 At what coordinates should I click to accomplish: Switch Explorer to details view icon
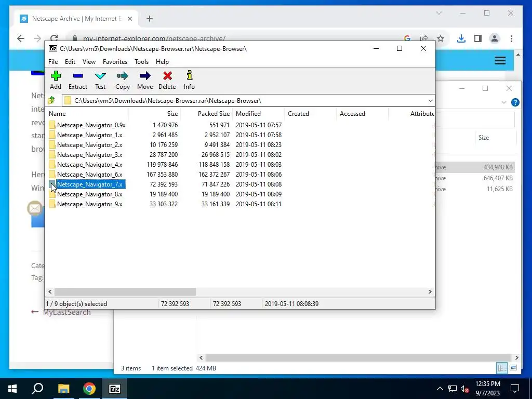(502, 368)
